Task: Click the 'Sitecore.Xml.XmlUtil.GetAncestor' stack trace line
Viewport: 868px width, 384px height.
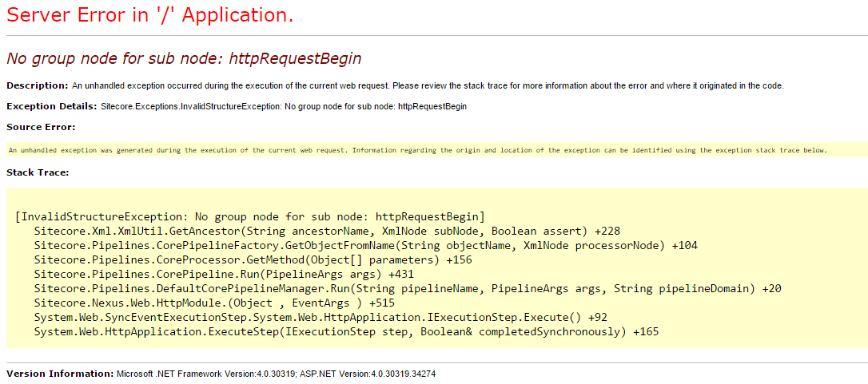Action: tap(327, 231)
